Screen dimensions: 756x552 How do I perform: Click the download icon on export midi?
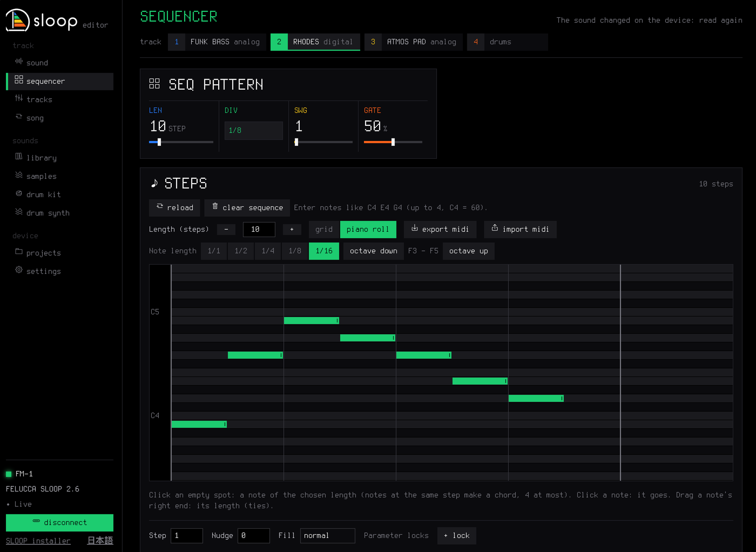415,228
